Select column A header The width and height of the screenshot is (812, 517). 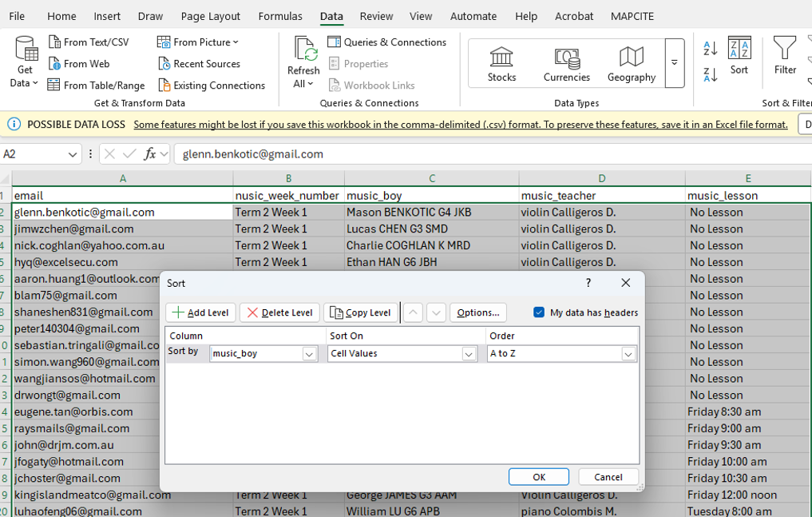123,179
